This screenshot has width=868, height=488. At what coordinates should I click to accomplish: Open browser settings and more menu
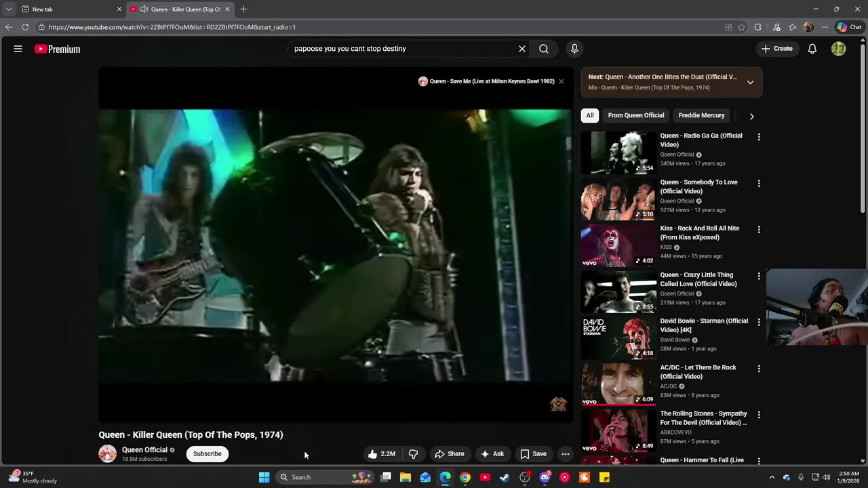click(x=825, y=27)
